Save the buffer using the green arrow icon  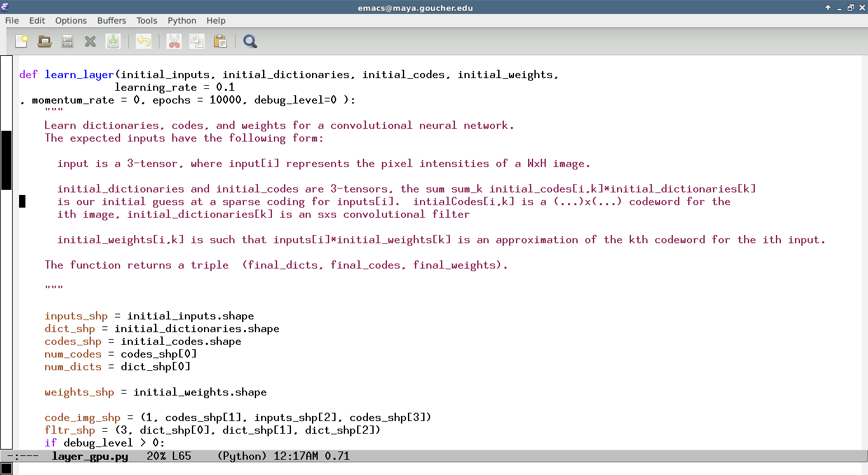(x=113, y=42)
